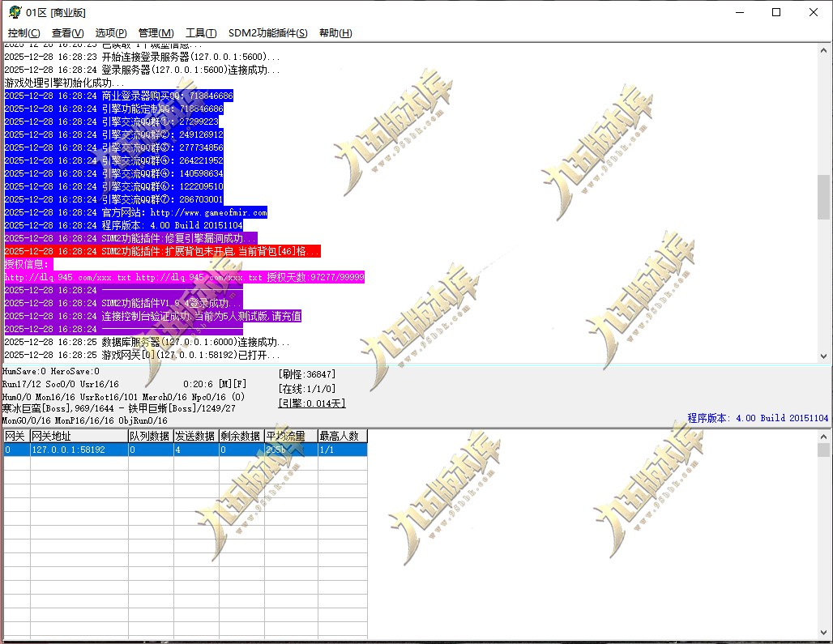833x644 pixels.
Task: Open the 查看(V) menu
Action: pyautogui.click(x=67, y=33)
